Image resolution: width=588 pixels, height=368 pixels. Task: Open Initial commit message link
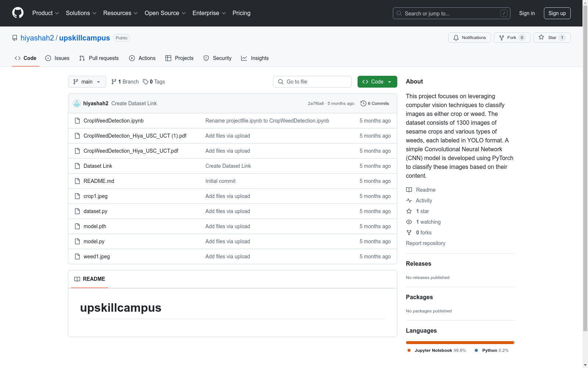pyautogui.click(x=220, y=181)
